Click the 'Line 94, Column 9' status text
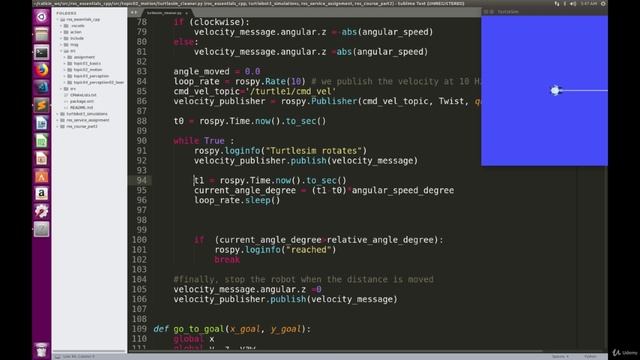This screenshot has height=360, width=640. point(78,356)
